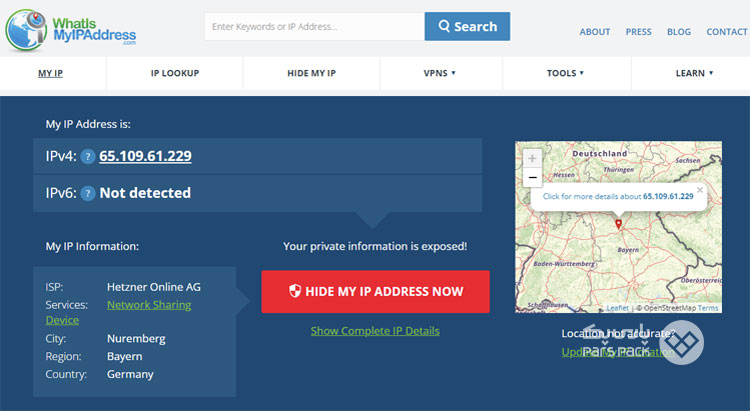The height and width of the screenshot is (411, 750).
Task: Expand the LEARN dropdown menu
Action: click(694, 73)
